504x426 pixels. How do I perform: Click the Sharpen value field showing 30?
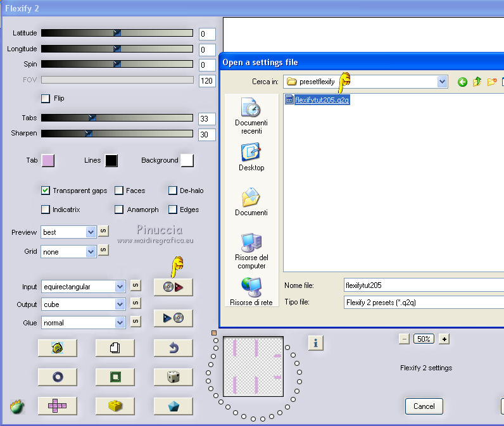(206, 135)
